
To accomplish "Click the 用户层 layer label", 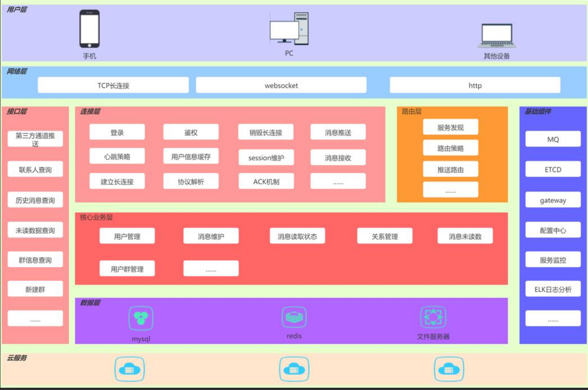I will tap(16, 9).
